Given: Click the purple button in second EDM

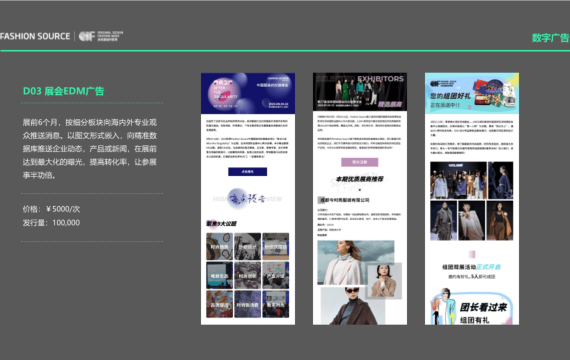Looking at the screenshot, I should point(360,162).
